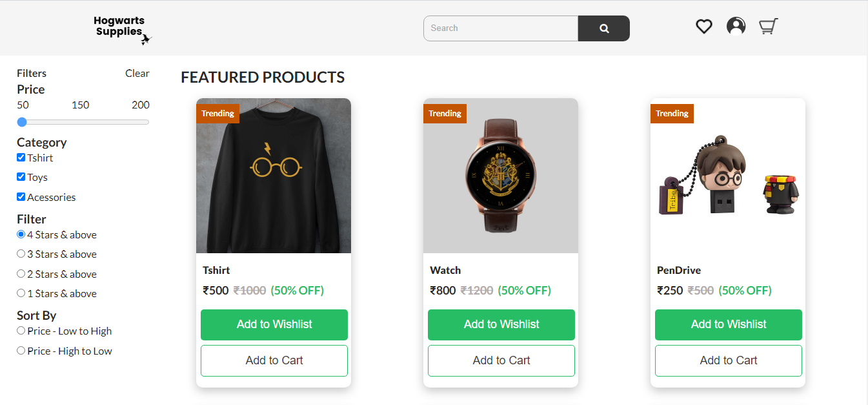Add the PenDrive to Cart
868x405 pixels.
click(x=728, y=360)
